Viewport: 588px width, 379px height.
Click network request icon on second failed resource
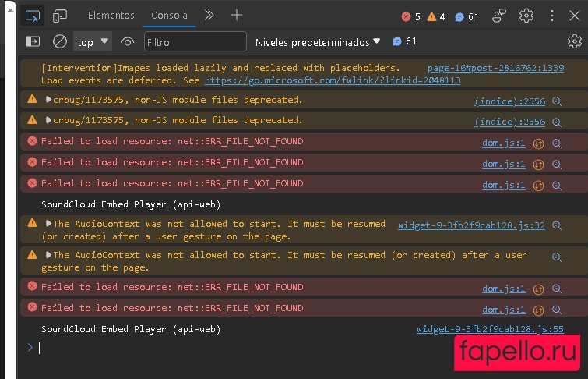[538, 165]
